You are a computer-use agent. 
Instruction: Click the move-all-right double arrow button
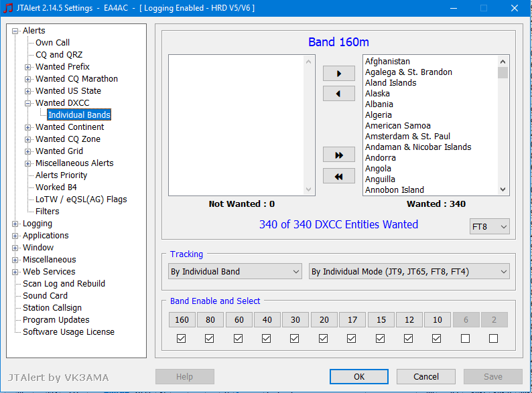[x=338, y=155]
